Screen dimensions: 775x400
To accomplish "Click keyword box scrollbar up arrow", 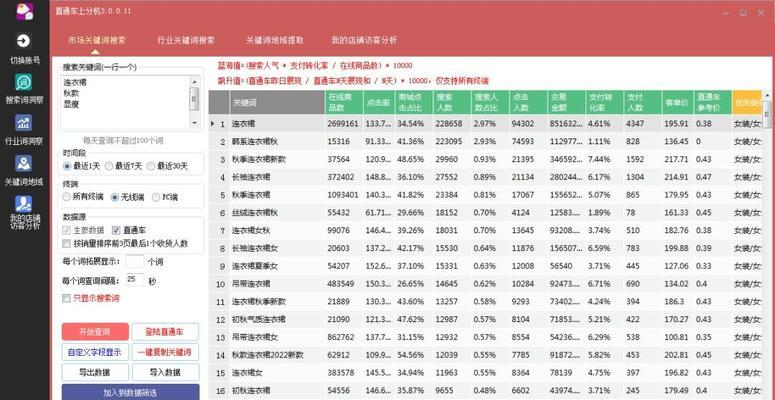I will pyautogui.click(x=194, y=82).
